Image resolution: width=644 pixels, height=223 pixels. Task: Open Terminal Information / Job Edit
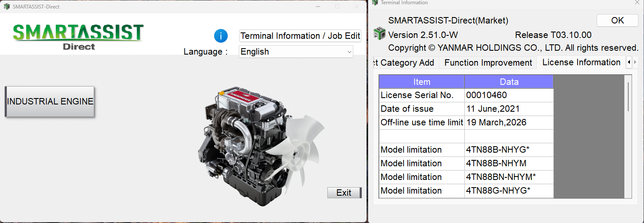click(x=300, y=36)
